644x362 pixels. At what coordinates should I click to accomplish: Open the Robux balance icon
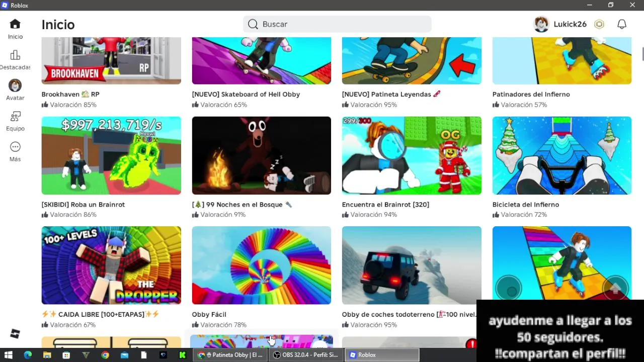click(599, 24)
